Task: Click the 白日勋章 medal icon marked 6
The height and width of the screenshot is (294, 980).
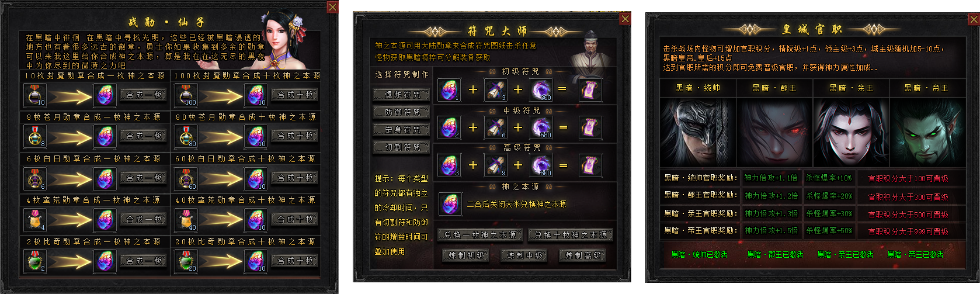Action: pyautogui.click(x=34, y=178)
